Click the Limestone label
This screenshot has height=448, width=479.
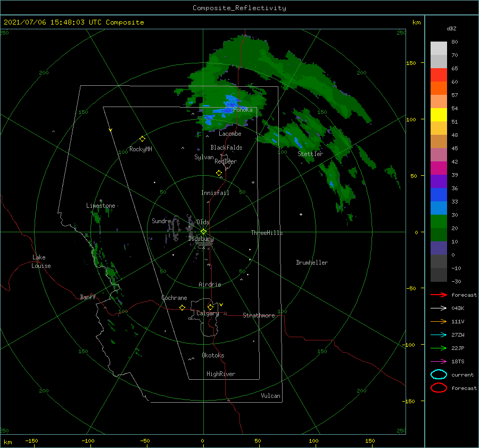101,206
